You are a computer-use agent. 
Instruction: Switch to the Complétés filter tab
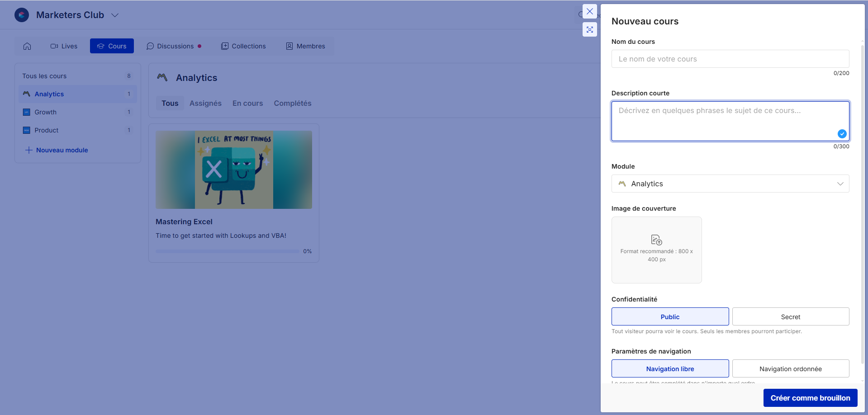(292, 104)
